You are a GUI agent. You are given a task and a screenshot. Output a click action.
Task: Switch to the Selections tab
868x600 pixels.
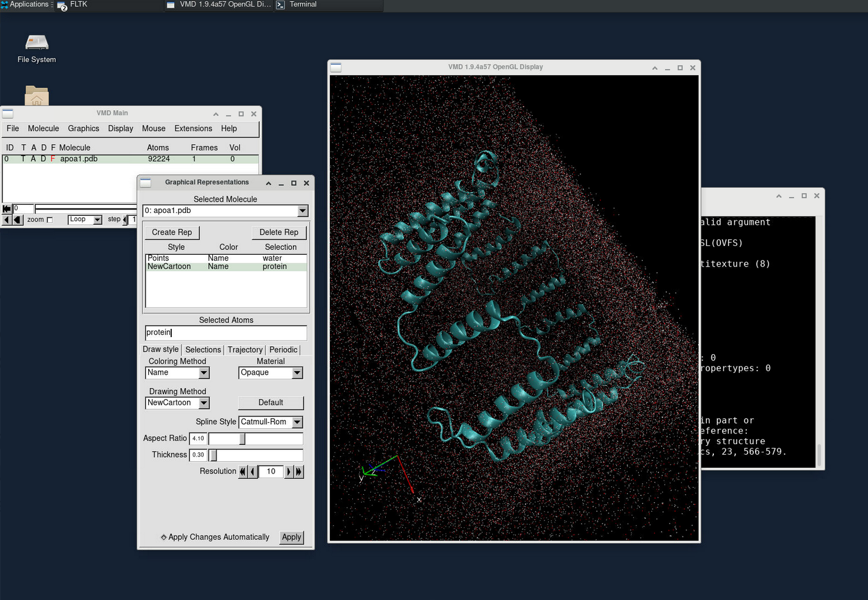tap(203, 350)
